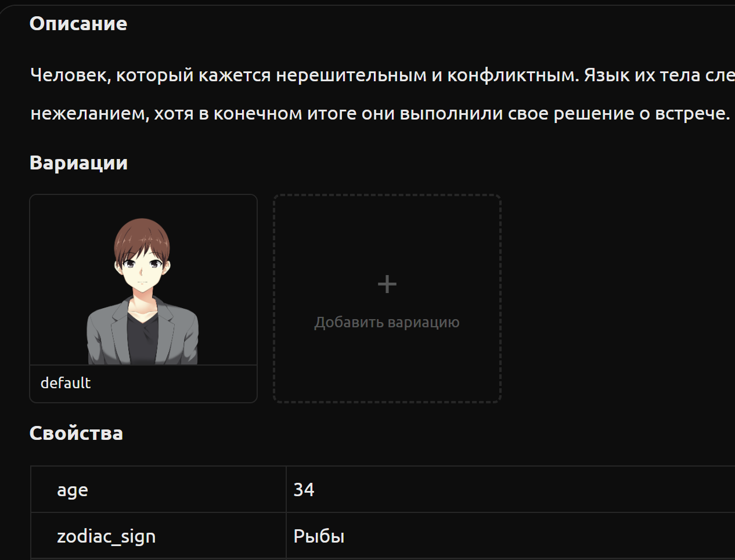
Task: Open the default character variation thumbnail
Action: tap(143, 280)
